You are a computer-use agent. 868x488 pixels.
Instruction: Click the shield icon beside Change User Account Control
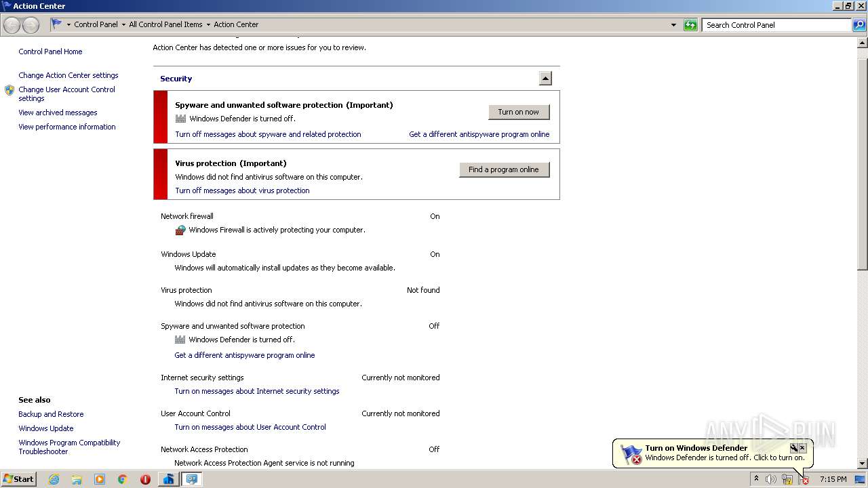click(9, 90)
